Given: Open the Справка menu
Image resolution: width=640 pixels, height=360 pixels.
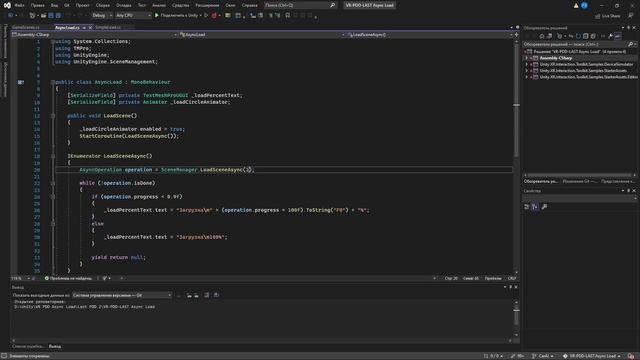Looking at the screenshot, I should point(249,5).
